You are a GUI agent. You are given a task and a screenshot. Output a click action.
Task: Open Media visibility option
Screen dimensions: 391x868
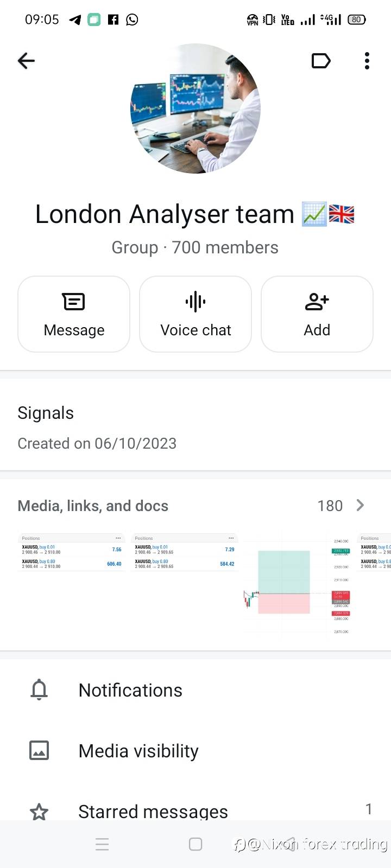click(x=138, y=751)
